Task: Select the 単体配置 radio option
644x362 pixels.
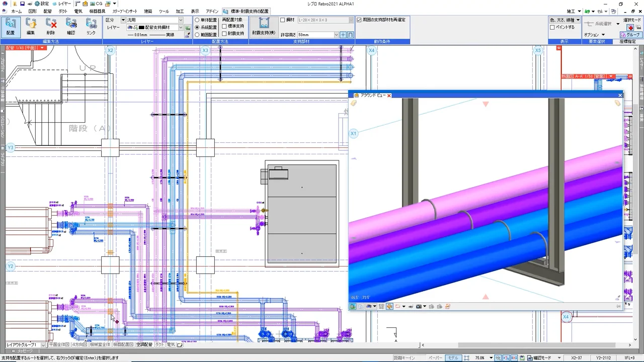Action: point(197,20)
